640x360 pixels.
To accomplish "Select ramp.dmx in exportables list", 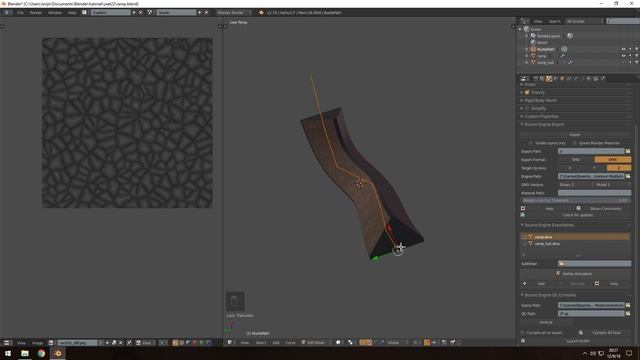I will [575, 237].
